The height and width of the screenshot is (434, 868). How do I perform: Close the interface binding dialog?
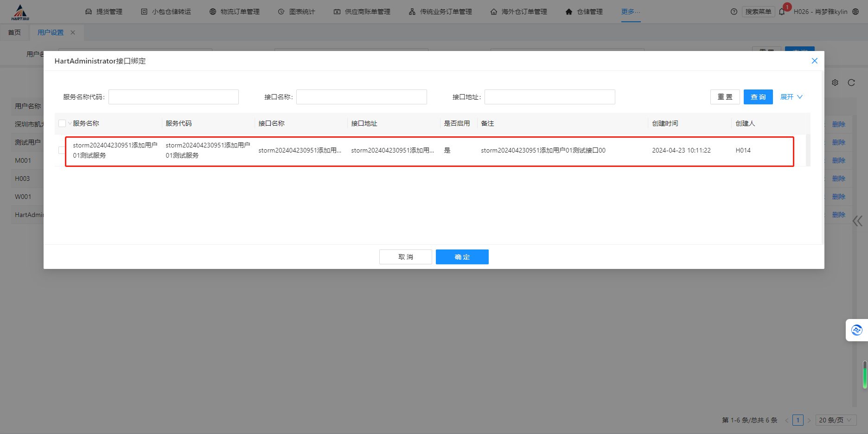click(x=814, y=61)
